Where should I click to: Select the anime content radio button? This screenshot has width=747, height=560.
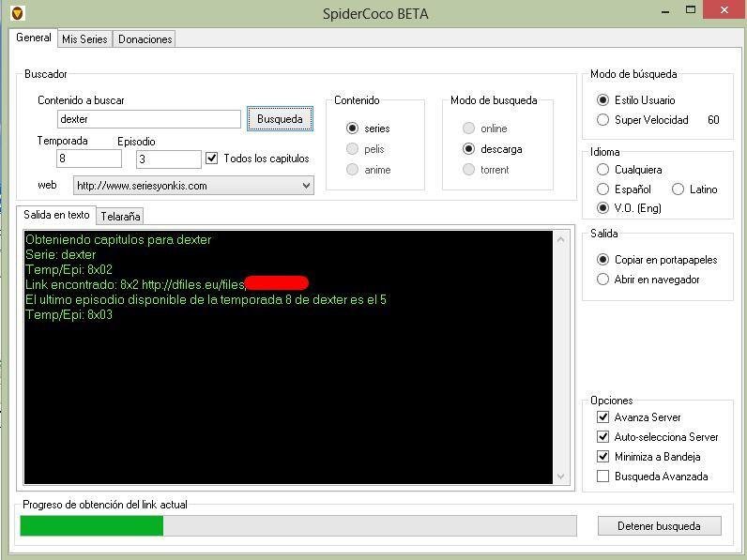(x=352, y=170)
